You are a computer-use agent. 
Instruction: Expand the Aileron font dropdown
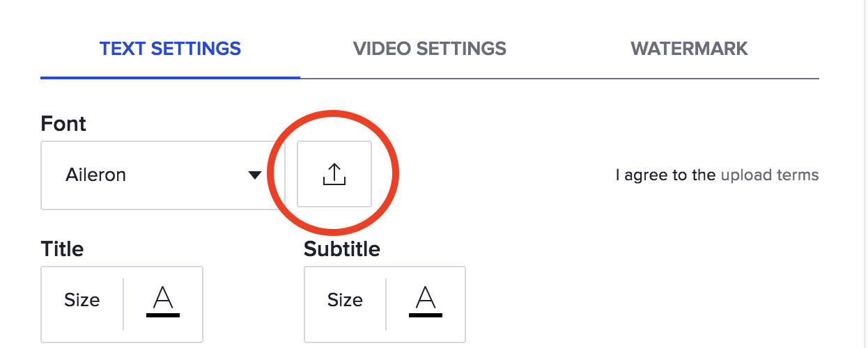(163, 175)
